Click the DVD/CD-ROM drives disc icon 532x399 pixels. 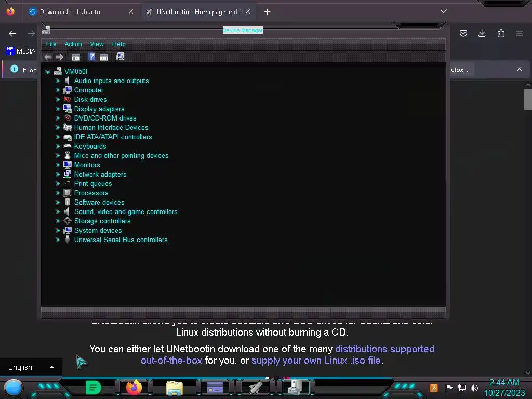point(68,118)
